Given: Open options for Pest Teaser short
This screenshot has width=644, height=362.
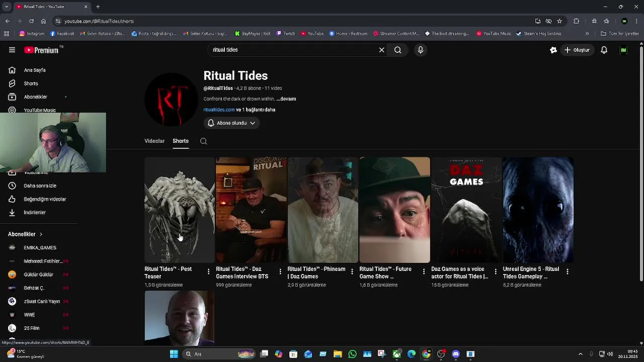Looking at the screenshot, I should [209, 271].
